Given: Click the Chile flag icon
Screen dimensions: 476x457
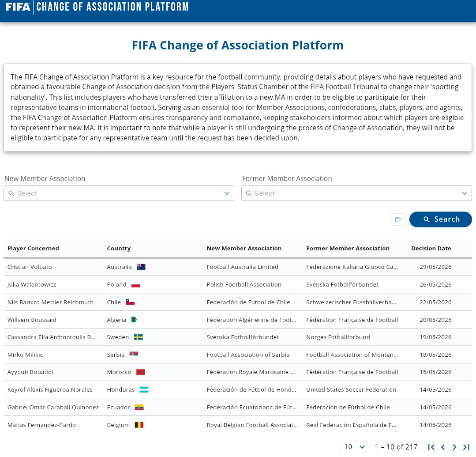Looking at the screenshot, I should pyautogui.click(x=130, y=302).
